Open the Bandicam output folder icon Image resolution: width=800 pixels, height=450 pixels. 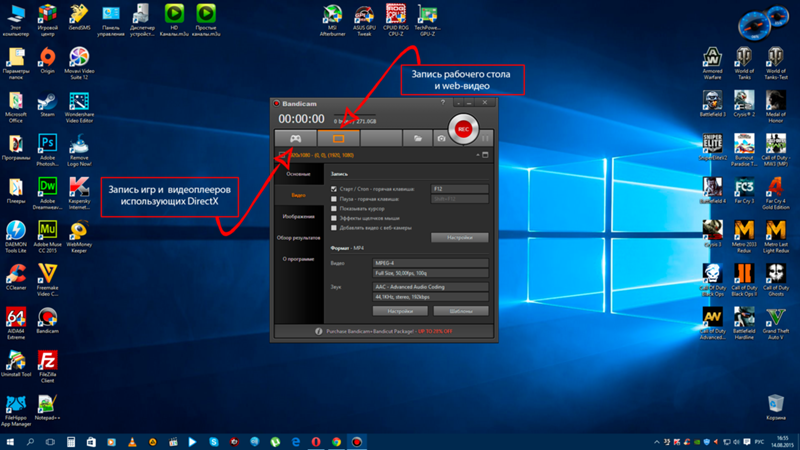coord(417,138)
